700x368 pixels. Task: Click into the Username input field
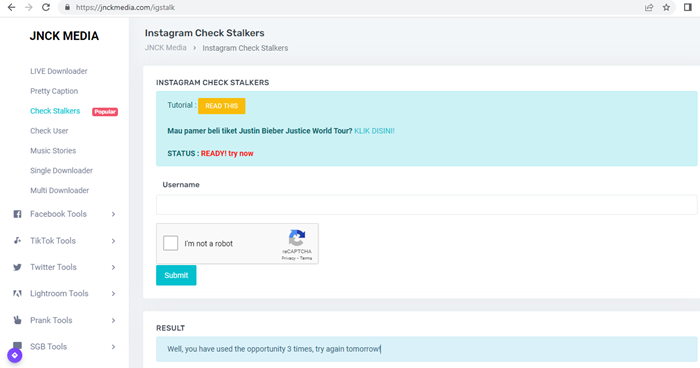426,205
